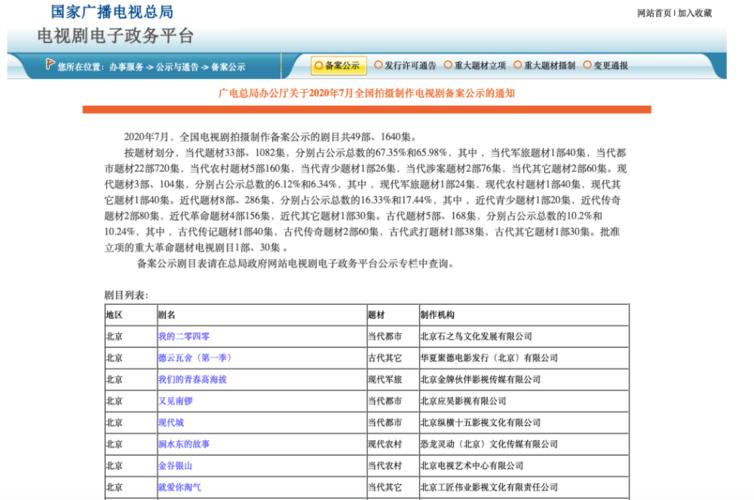Open the drama link 现代城
754x500 pixels.
tap(171, 423)
